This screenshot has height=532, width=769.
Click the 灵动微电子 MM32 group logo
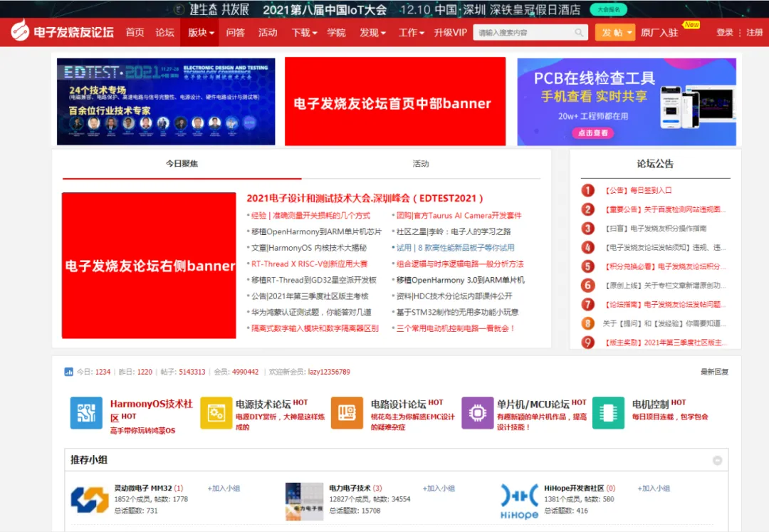(90, 500)
